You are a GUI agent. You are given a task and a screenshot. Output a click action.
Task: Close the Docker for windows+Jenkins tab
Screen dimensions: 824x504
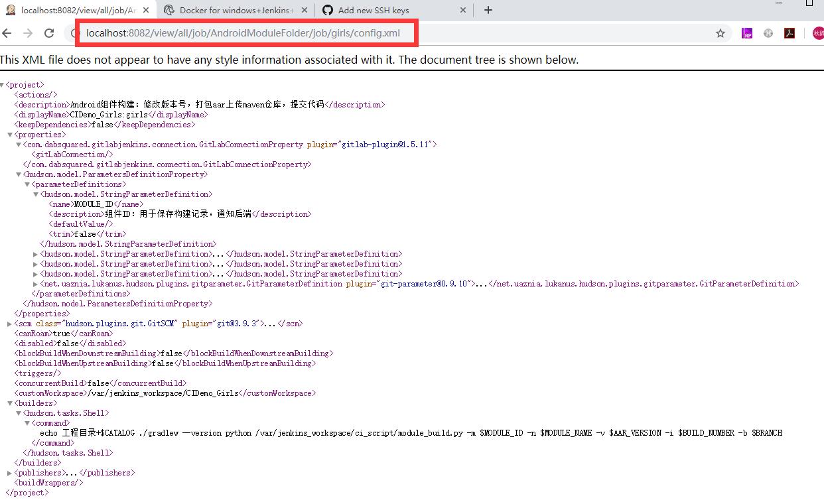[x=304, y=10]
